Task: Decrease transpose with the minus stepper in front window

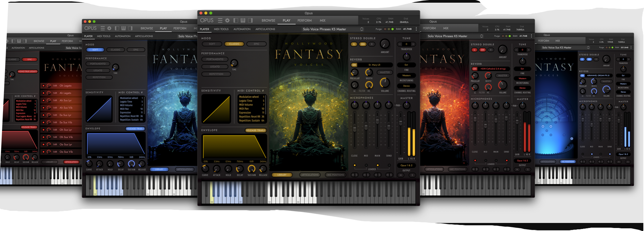Action: pyautogui.click(x=400, y=44)
